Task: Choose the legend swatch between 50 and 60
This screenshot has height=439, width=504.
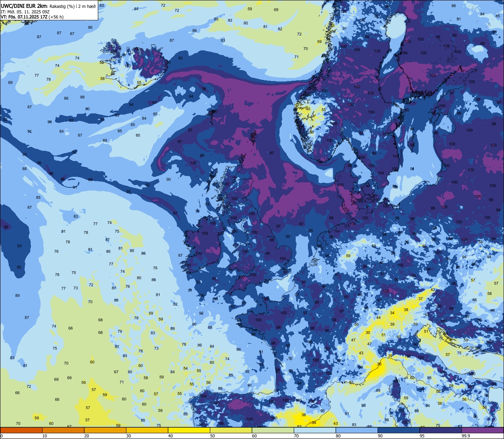Action: coord(231,430)
